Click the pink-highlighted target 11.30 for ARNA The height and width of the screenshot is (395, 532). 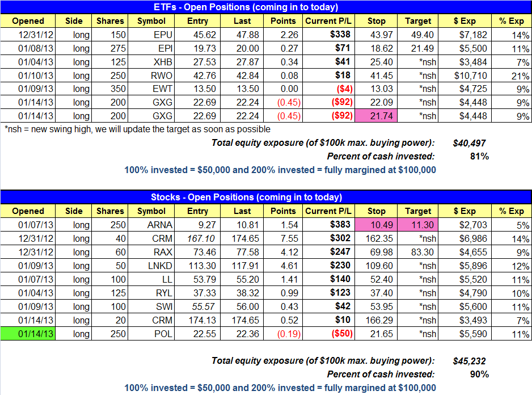[417, 225]
